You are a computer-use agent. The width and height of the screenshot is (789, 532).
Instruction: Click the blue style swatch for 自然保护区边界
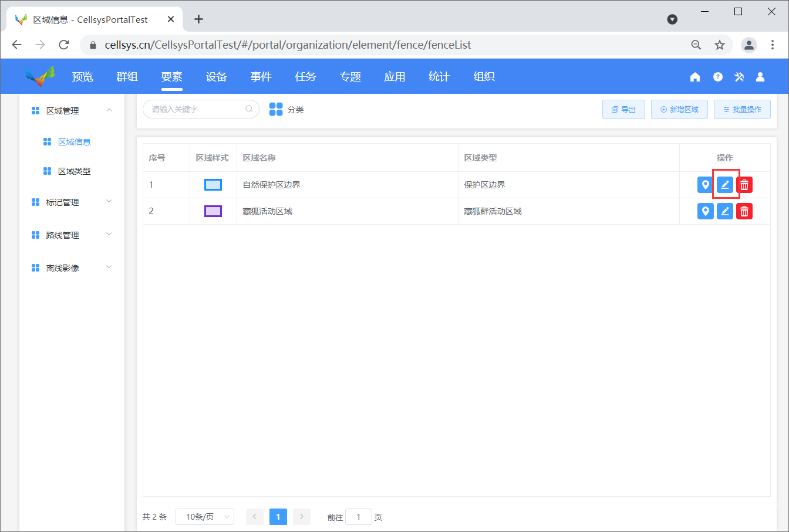[x=213, y=185]
